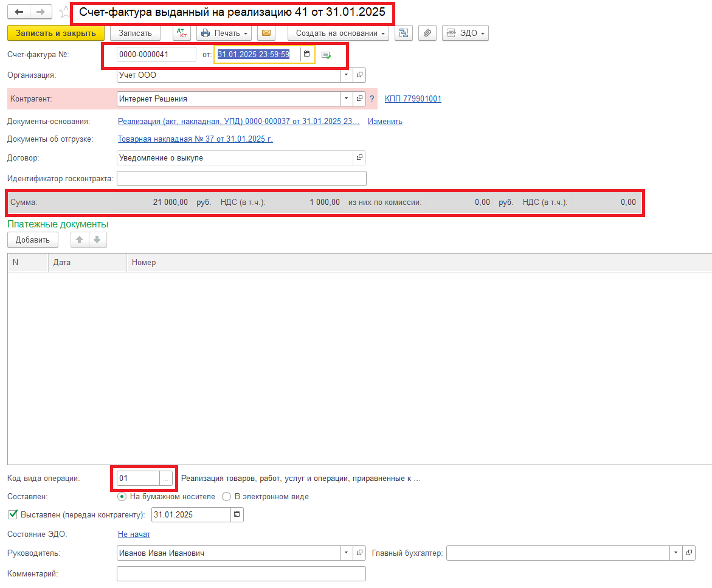712x588 pixels.
Task: Add document to favorites with star icon
Action: pos(64,12)
